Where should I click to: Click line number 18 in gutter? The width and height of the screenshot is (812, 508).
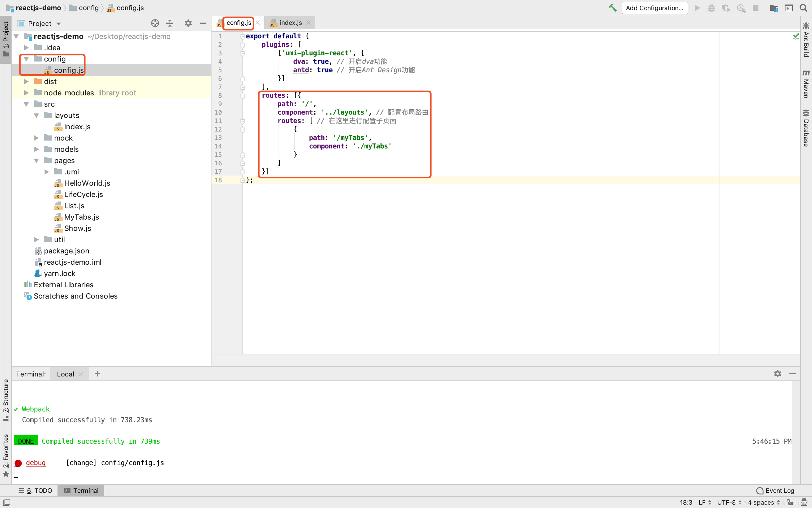pos(218,180)
